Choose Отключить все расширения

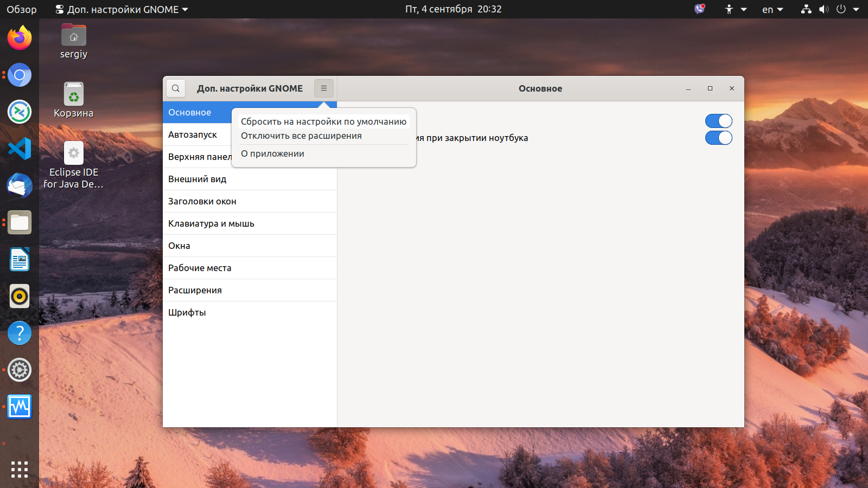[323, 136]
